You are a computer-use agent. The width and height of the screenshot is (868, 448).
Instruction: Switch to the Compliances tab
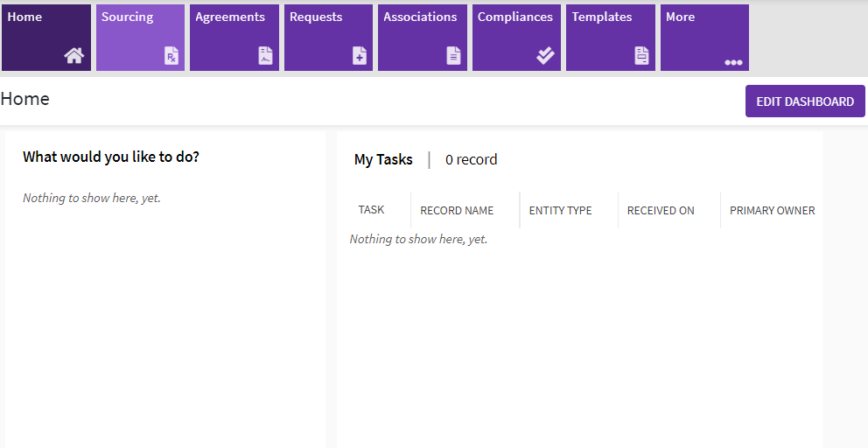pos(516,37)
